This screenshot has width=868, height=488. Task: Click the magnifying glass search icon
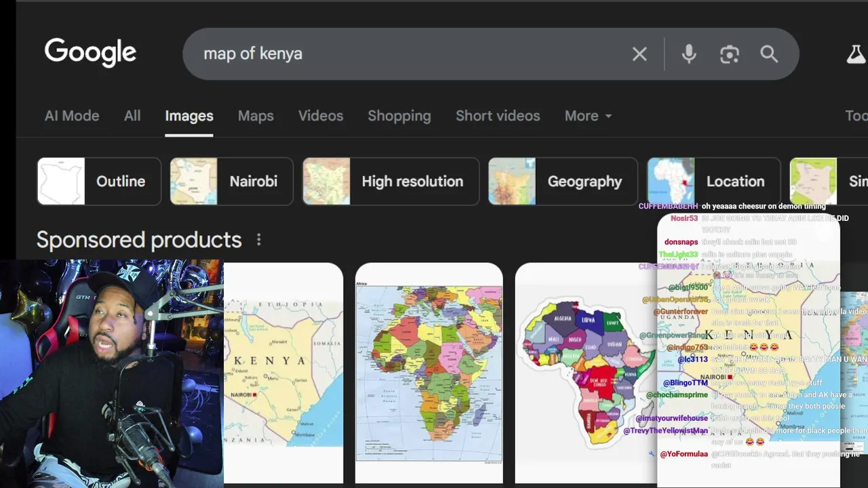769,54
